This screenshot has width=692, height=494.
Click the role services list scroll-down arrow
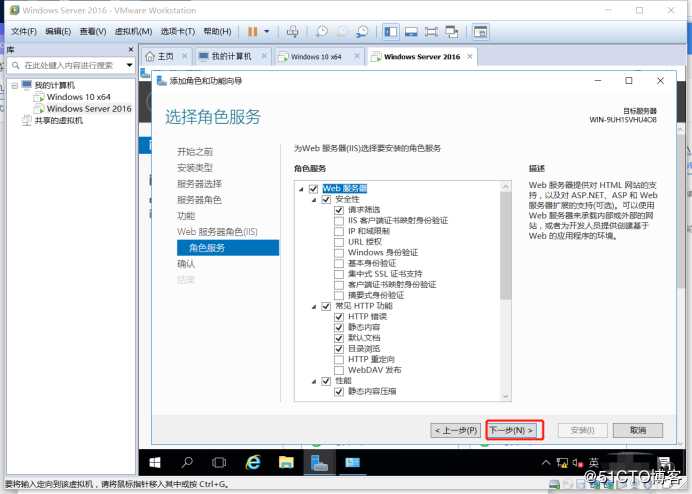pyautogui.click(x=506, y=396)
